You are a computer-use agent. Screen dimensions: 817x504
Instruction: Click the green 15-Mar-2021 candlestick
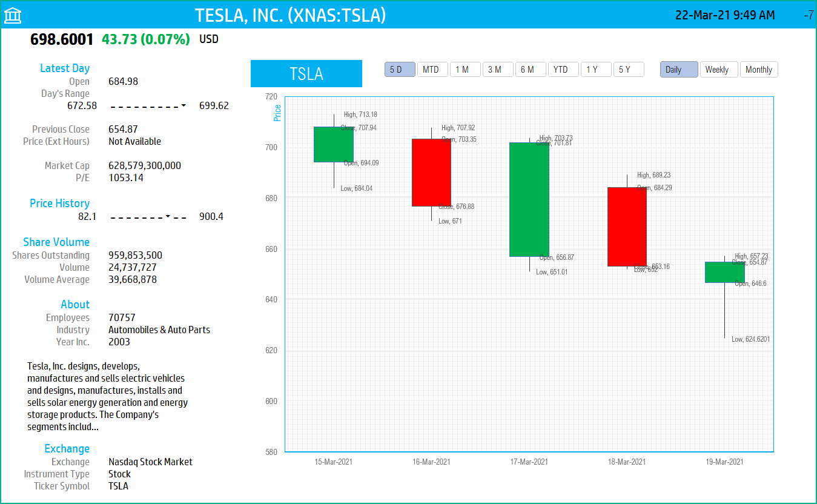(334, 144)
